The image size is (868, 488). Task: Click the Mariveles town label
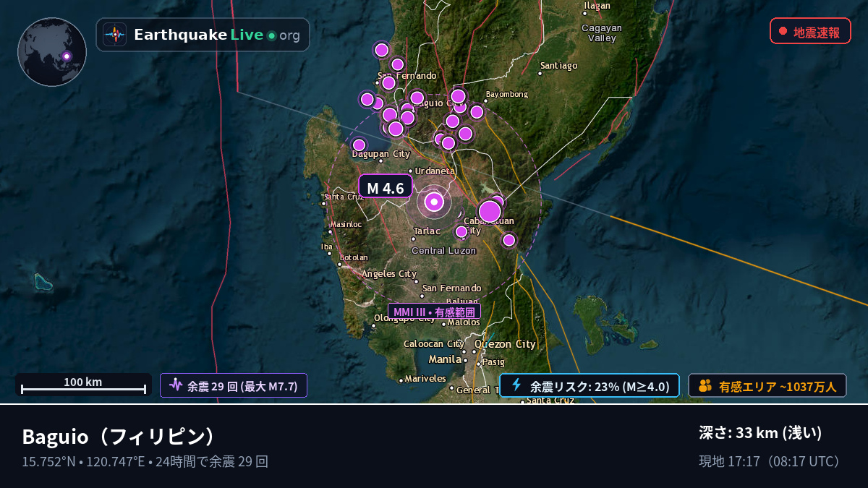tap(425, 378)
